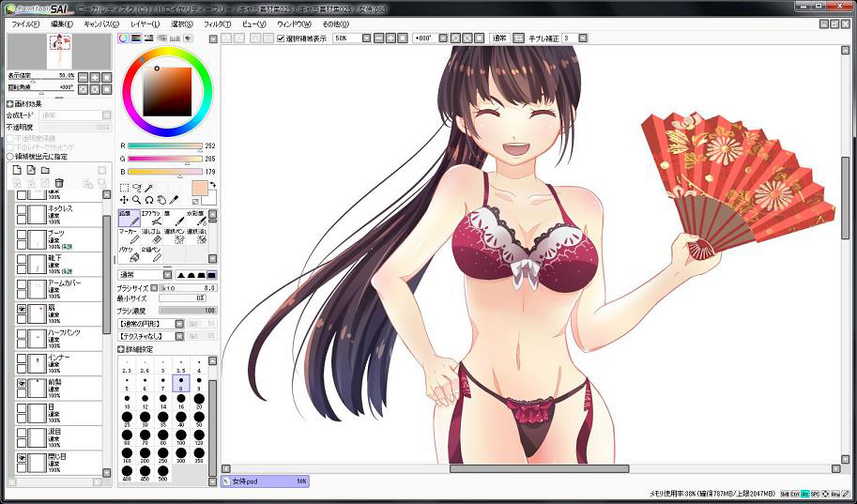Click the 女侍.psd document tab

264,481
